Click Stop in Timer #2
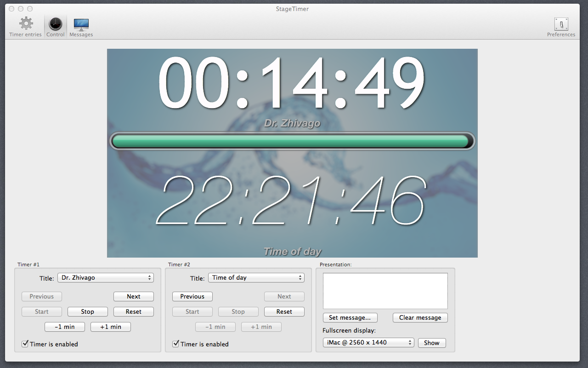Screen dimensions: 588x368 (x=238, y=312)
